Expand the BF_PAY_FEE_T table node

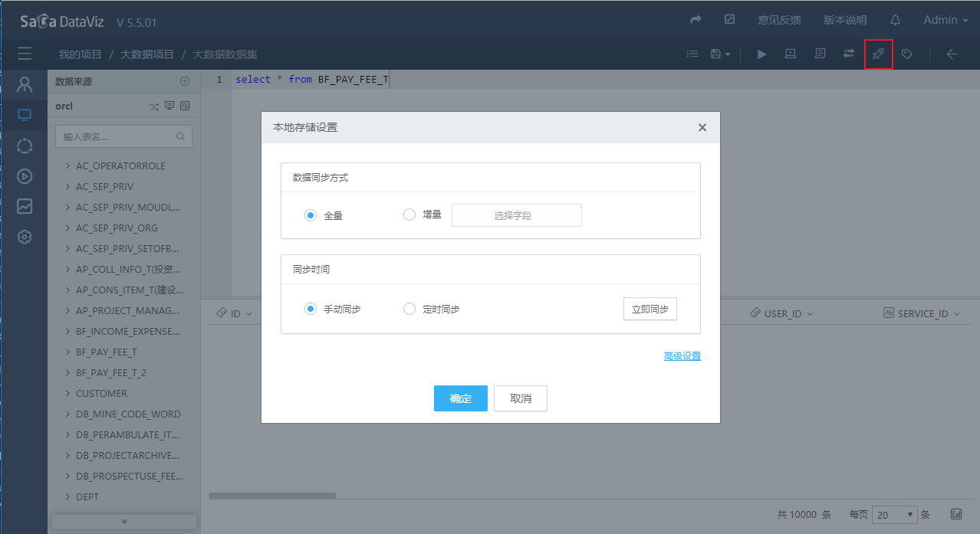click(67, 352)
